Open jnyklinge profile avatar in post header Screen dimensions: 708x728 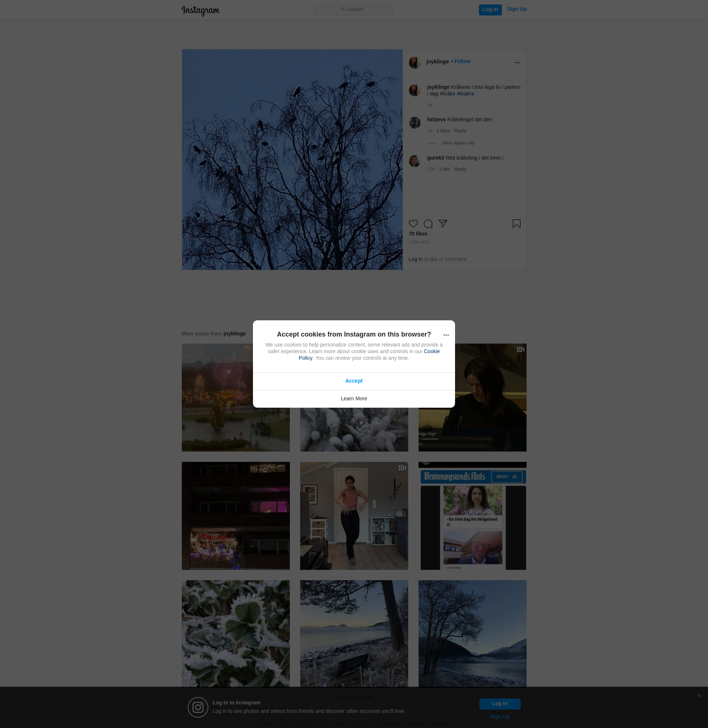point(414,62)
